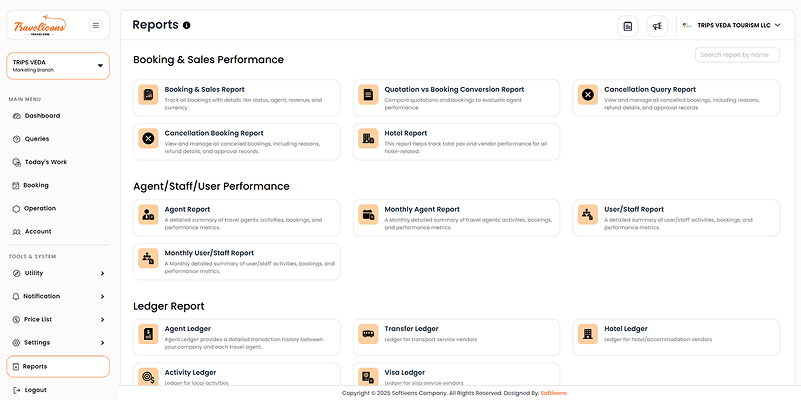The height and width of the screenshot is (400, 801).
Task: Open the Quotation vs Booking Conversion Report
Action: tap(456, 90)
